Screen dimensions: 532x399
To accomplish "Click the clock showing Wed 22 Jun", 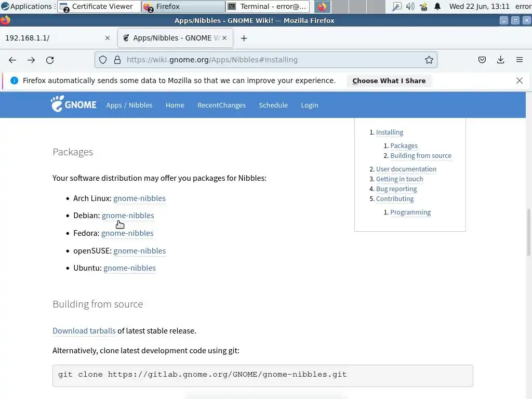I will pos(479,6).
